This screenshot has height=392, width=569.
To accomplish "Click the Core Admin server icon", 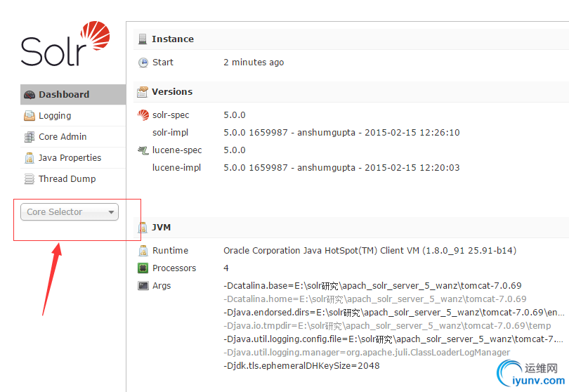I will coord(30,137).
